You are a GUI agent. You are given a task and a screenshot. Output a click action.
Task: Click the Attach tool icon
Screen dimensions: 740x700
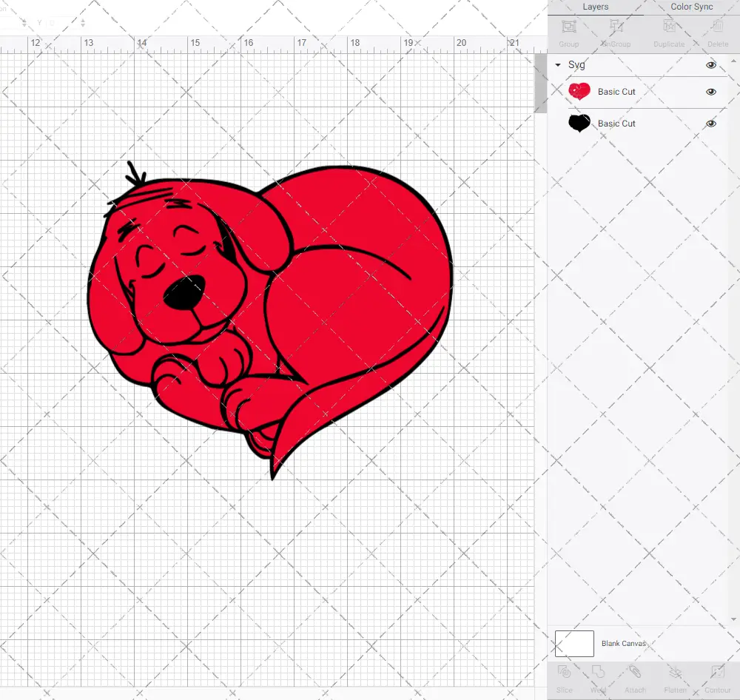tap(635, 672)
